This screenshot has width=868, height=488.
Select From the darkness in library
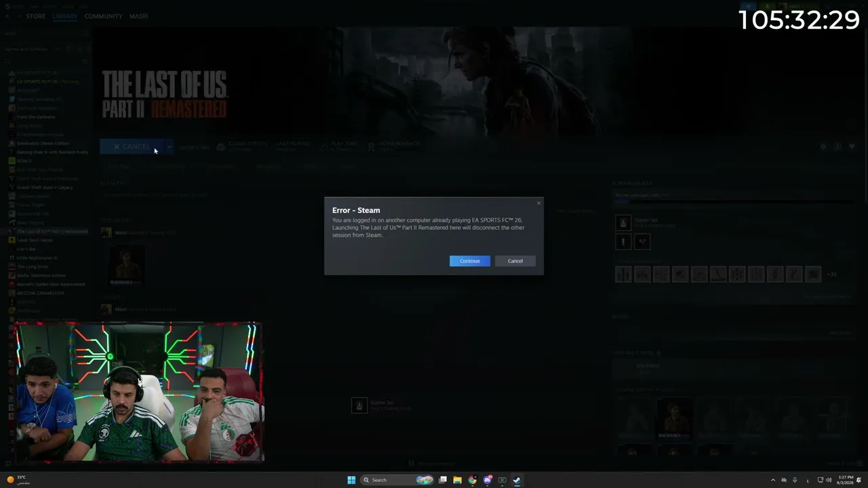[x=47, y=117]
